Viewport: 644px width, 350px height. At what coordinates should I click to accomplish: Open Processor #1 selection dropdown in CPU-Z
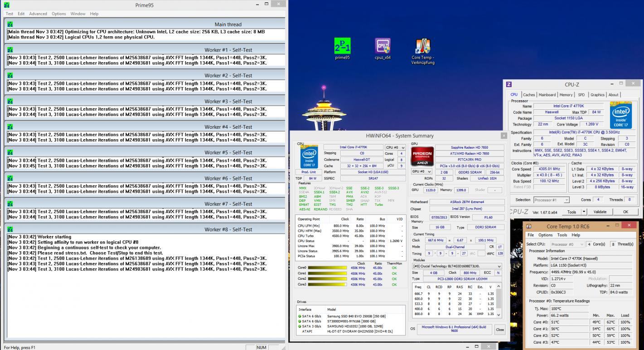(x=551, y=200)
